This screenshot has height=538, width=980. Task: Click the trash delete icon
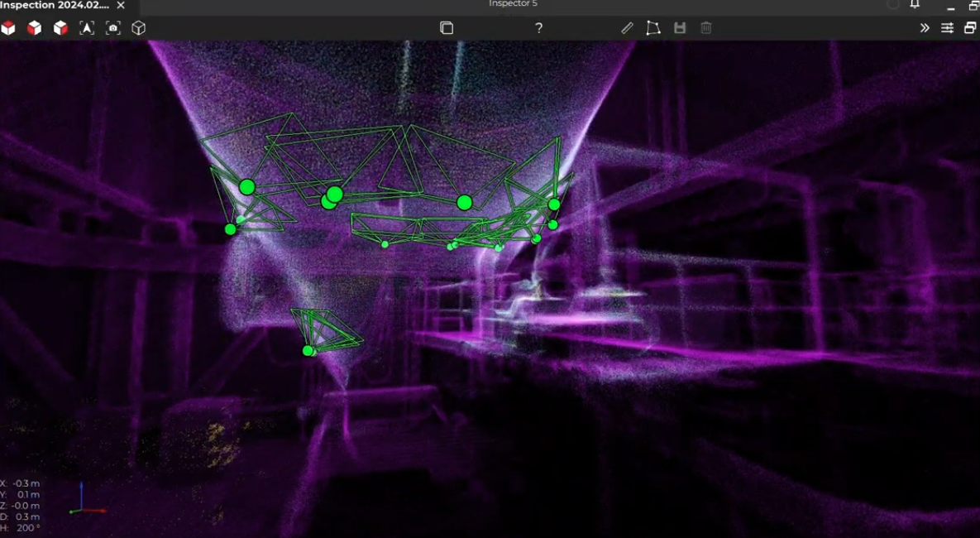click(x=706, y=28)
